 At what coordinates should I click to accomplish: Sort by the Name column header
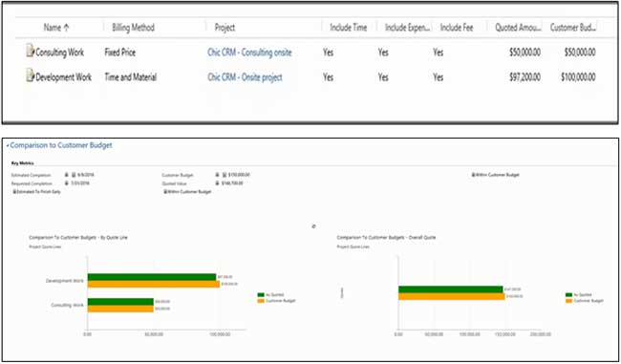pos(56,28)
